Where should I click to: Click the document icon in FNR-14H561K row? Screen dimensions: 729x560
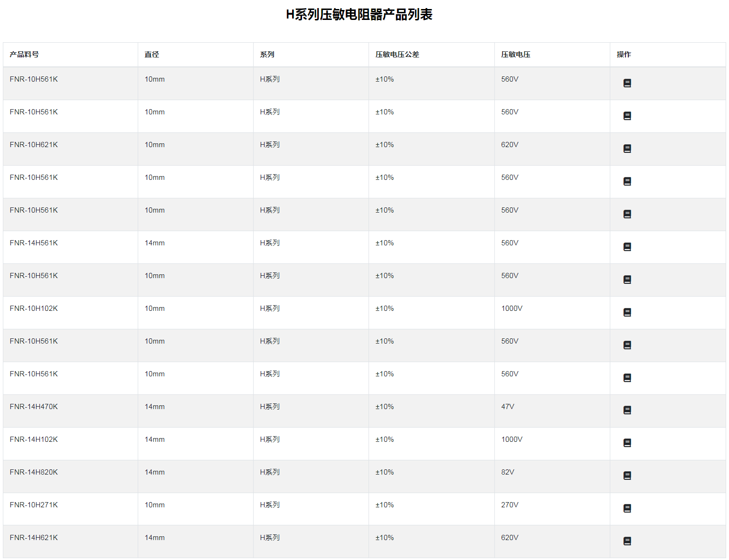click(627, 247)
